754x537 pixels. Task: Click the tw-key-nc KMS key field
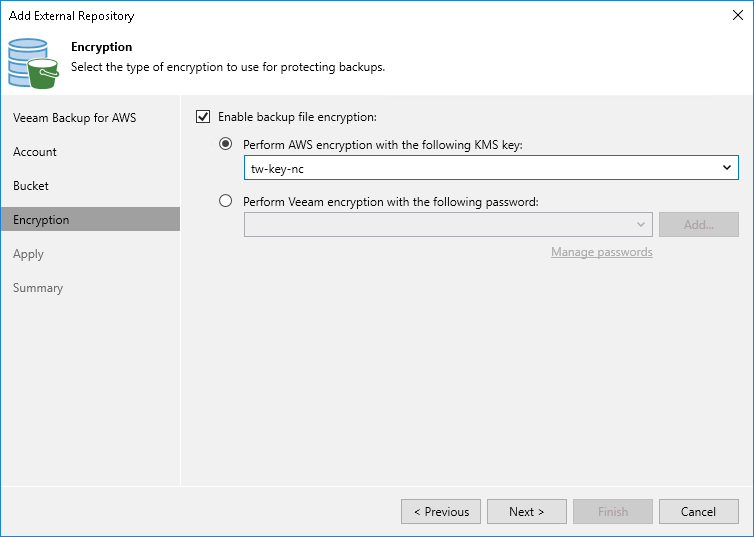(480, 168)
